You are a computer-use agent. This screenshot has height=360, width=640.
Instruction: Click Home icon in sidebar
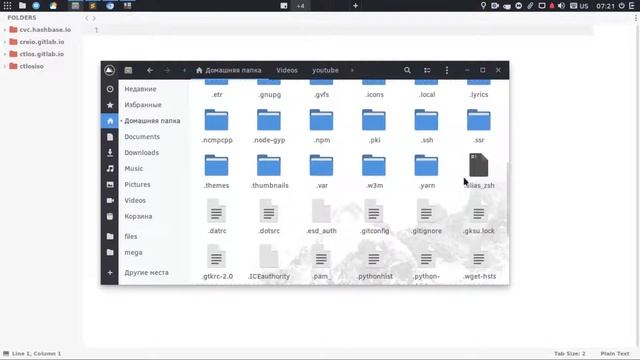(110, 121)
